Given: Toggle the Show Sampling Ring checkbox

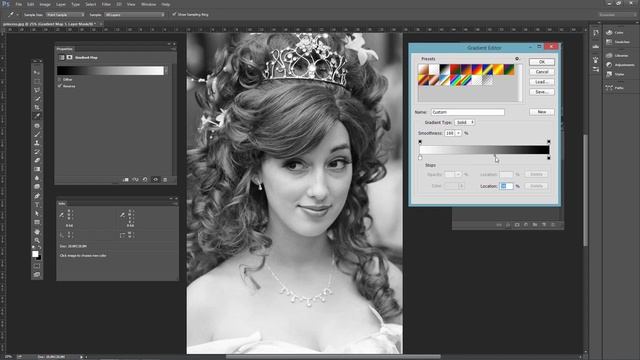Looking at the screenshot, I should pos(174,14).
